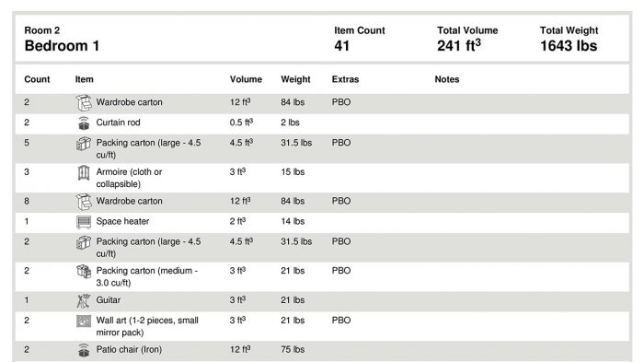
Task: Click the Volume column header
Action: coord(246,79)
